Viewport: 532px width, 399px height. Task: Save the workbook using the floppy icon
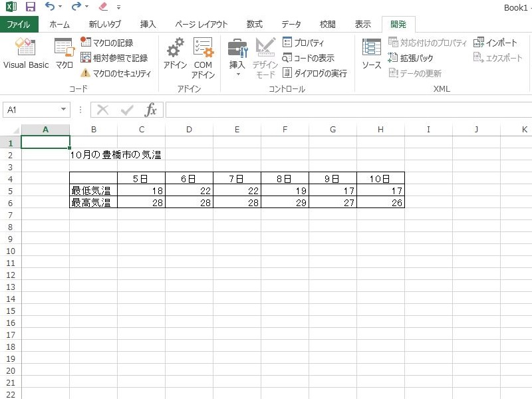30,7
